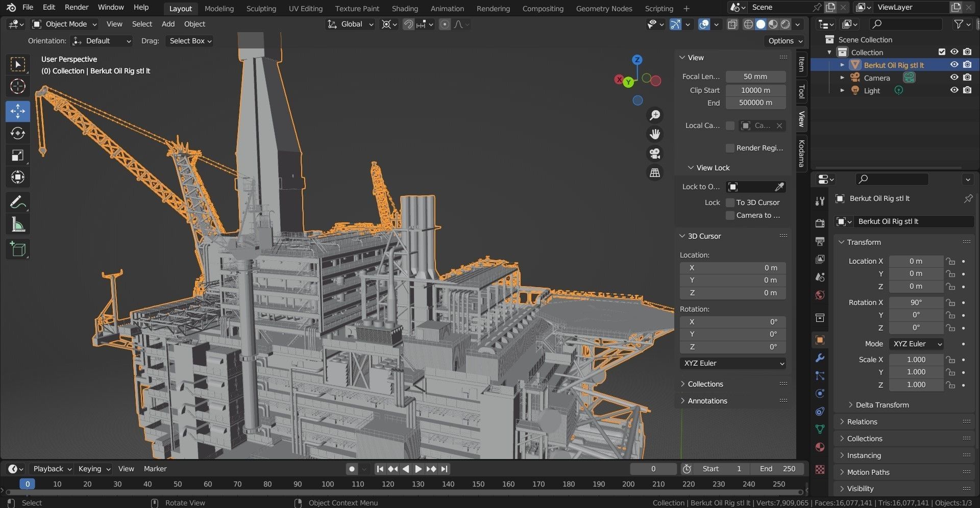Open the Modifiers wrench tab icon

click(x=820, y=358)
